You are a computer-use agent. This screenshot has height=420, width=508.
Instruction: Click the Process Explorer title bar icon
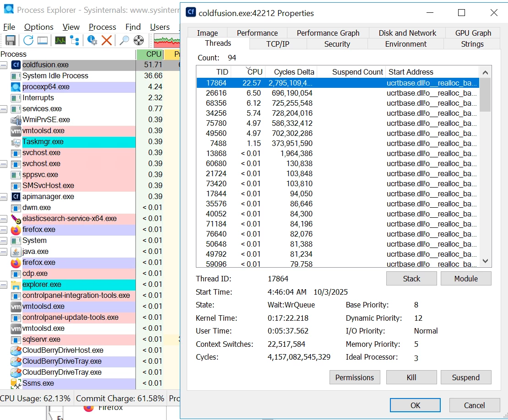9,10
